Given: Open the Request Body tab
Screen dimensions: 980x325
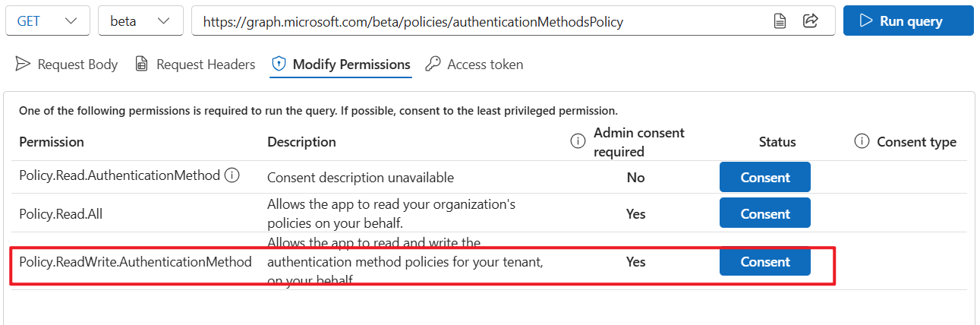Looking at the screenshot, I should (67, 65).
